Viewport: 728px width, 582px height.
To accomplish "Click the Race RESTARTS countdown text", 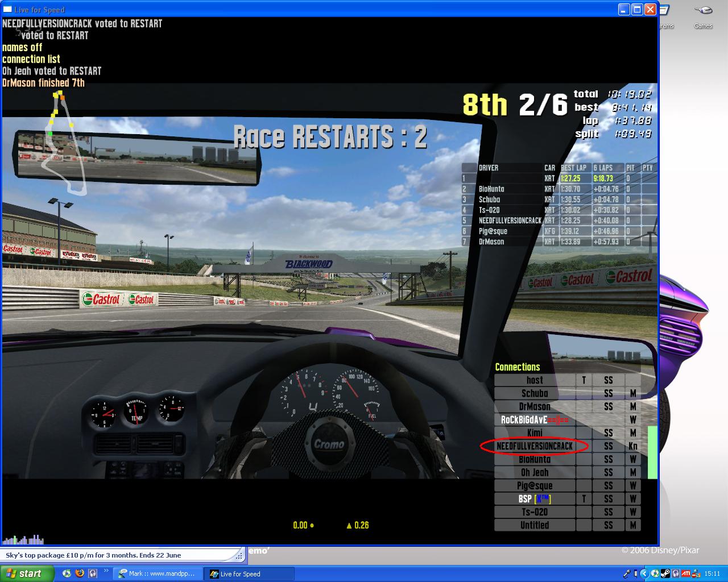I will point(330,137).
